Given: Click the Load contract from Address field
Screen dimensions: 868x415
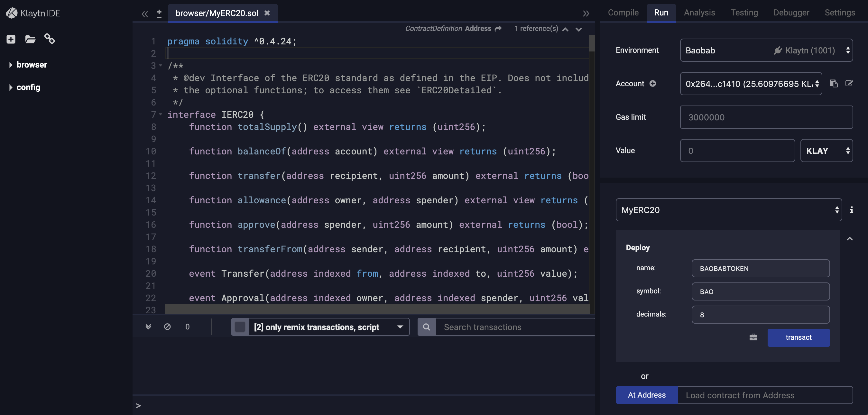Looking at the screenshot, I should tap(765, 395).
